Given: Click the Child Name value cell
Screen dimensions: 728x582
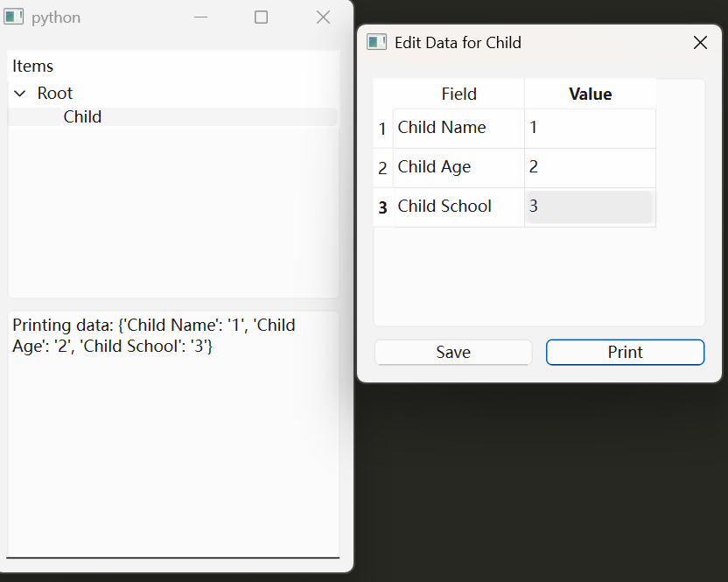Looking at the screenshot, I should [590, 129].
